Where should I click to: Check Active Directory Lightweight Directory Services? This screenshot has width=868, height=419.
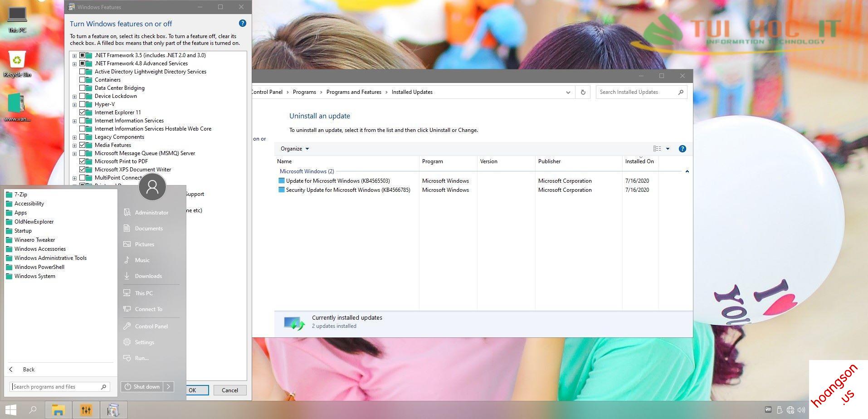(x=82, y=72)
